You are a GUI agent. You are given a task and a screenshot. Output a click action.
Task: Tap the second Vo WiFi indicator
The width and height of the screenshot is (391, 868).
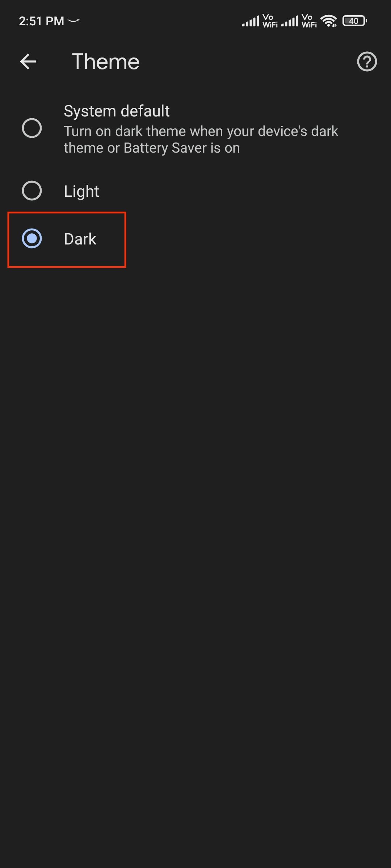point(309,21)
